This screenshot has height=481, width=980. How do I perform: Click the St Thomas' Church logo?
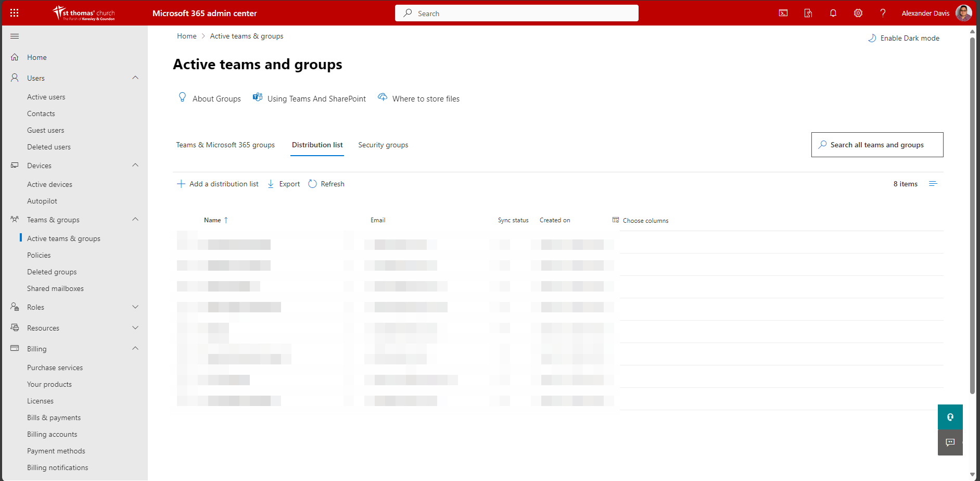point(84,13)
